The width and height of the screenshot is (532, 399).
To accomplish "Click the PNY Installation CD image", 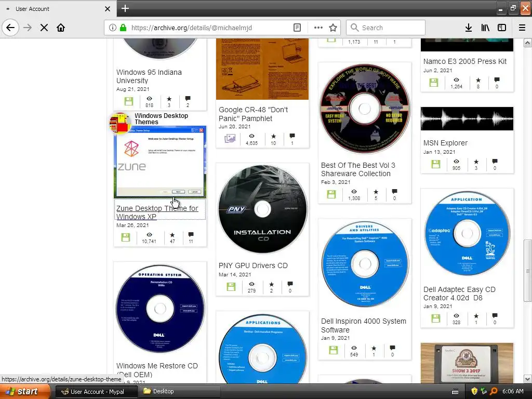I will pyautogui.click(x=262, y=209).
